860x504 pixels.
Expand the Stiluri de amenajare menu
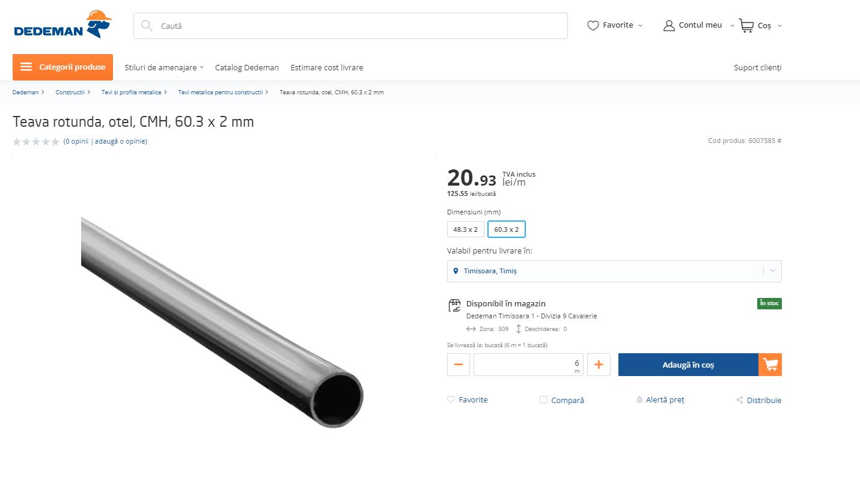point(164,67)
